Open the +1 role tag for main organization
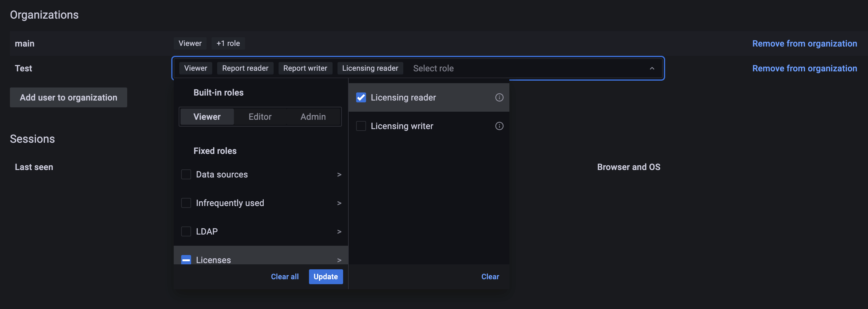This screenshot has height=309, width=868. point(228,43)
